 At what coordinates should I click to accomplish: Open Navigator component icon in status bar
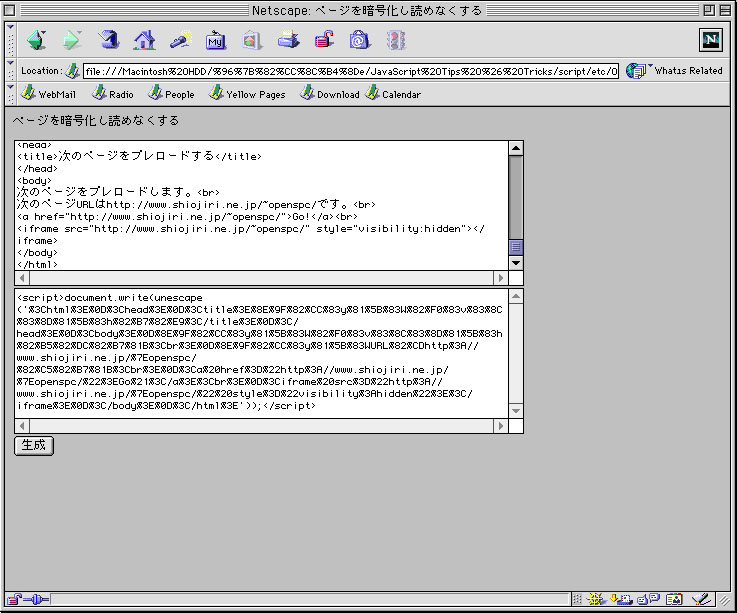point(596,599)
